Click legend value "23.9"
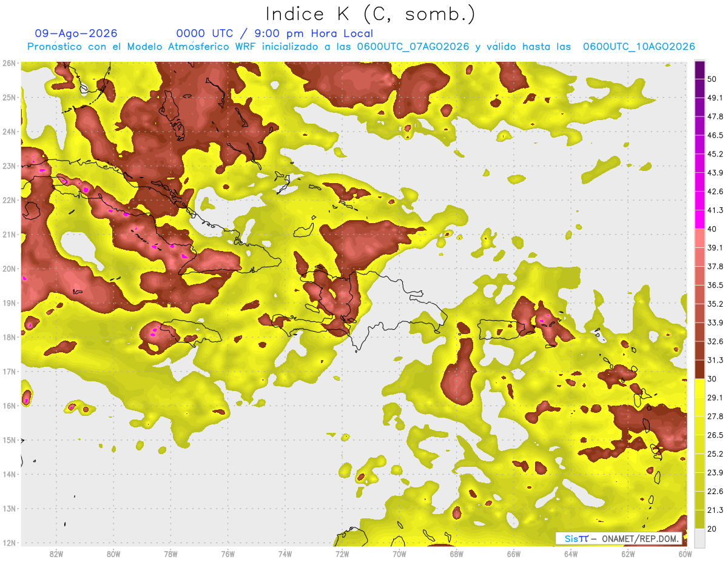This screenshot has height=562, width=728. 715,472
